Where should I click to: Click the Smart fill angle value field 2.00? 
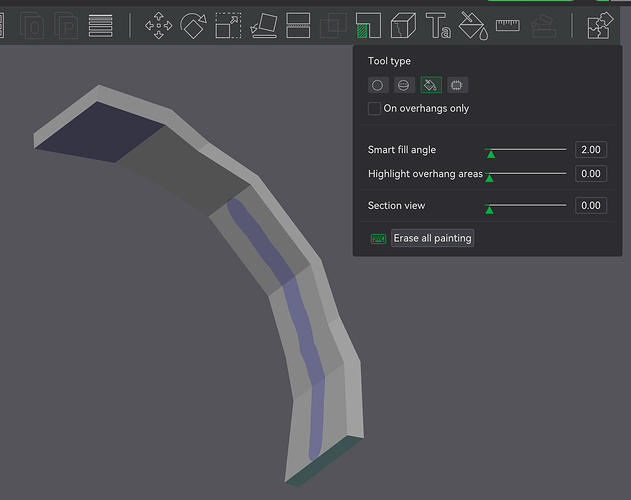tap(591, 150)
